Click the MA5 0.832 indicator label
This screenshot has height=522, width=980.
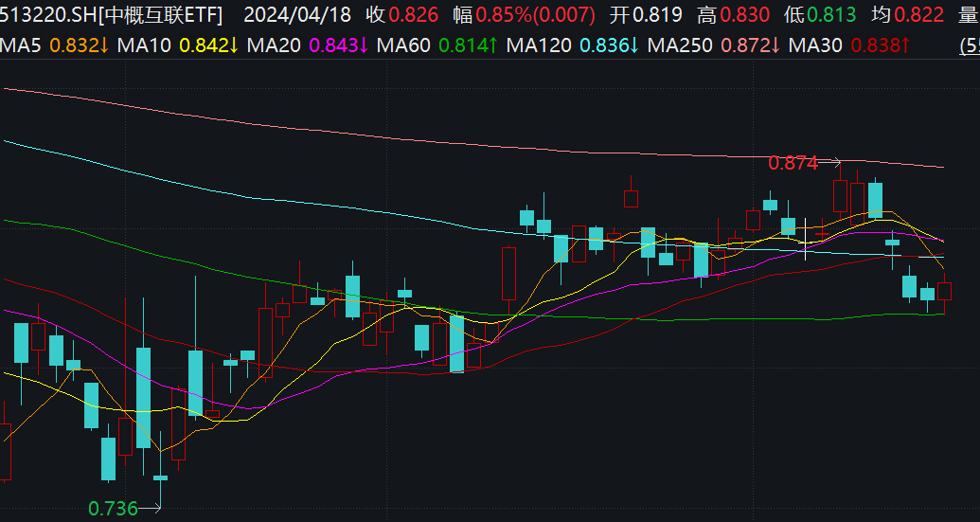(x=54, y=45)
